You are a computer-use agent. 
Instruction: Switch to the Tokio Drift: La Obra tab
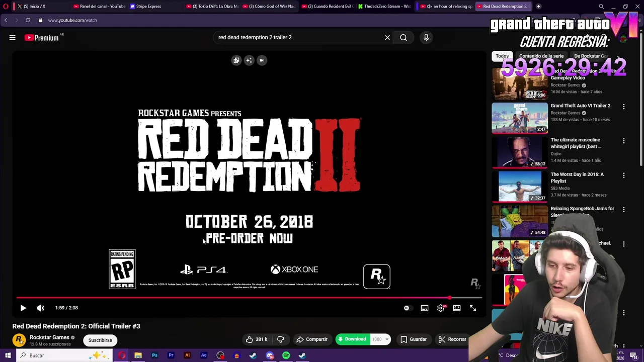(211, 7)
